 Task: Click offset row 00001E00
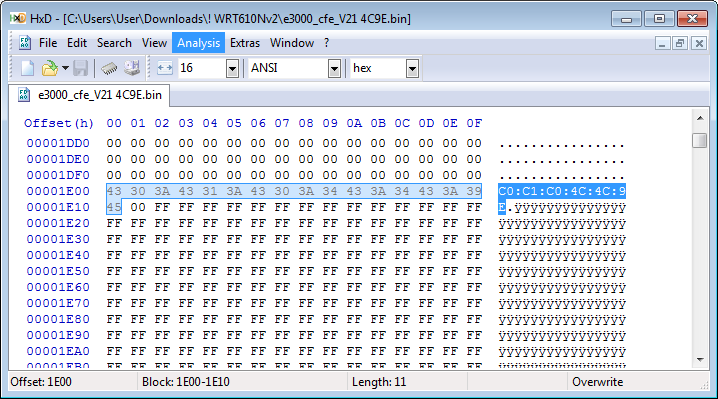pos(58,191)
